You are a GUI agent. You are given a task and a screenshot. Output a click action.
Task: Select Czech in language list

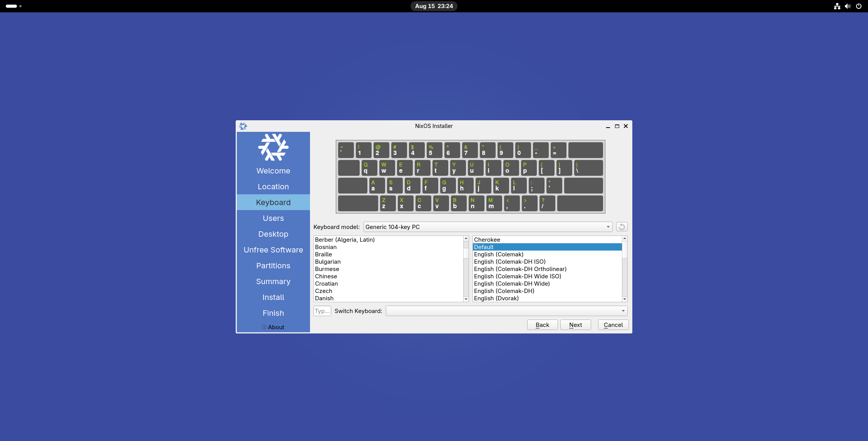pos(388,291)
